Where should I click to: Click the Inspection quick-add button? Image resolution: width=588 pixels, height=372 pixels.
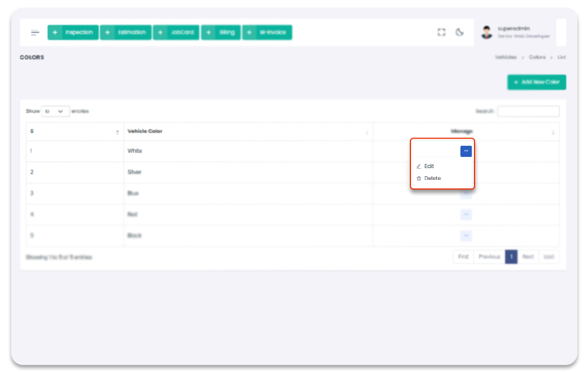click(x=73, y=32)
